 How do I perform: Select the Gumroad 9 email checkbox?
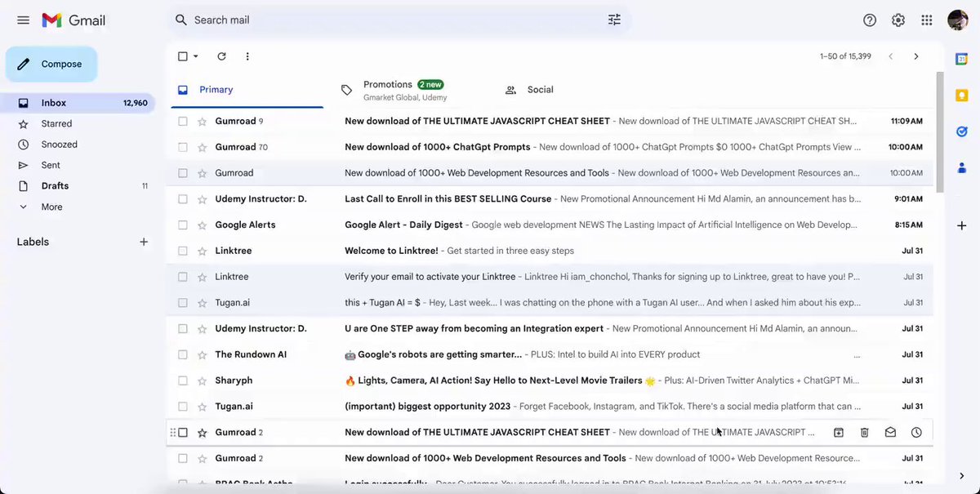183,121
